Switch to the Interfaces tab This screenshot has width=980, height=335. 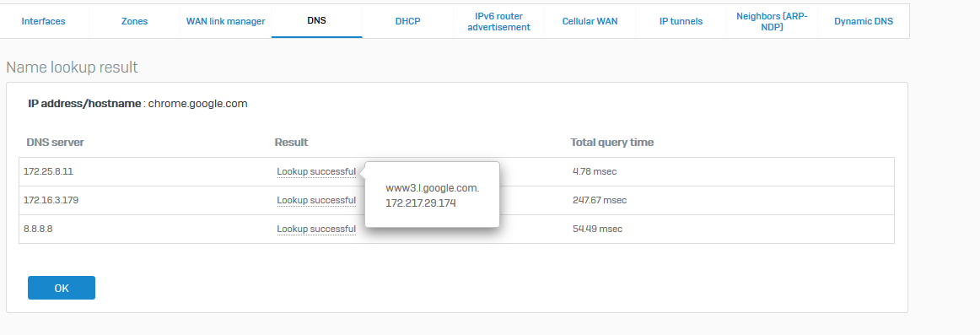click(x=43, y=21)
